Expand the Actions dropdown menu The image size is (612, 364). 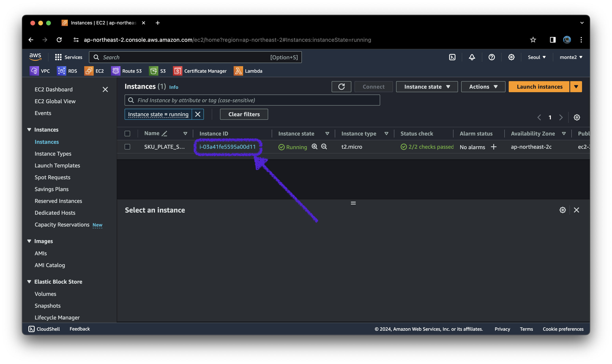(x=483, y=87)
